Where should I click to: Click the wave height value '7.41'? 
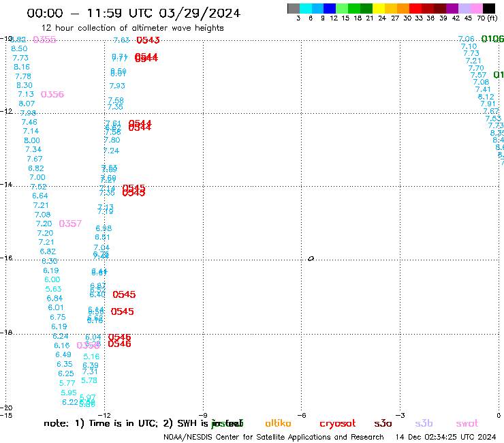click(x=482, y=89)
